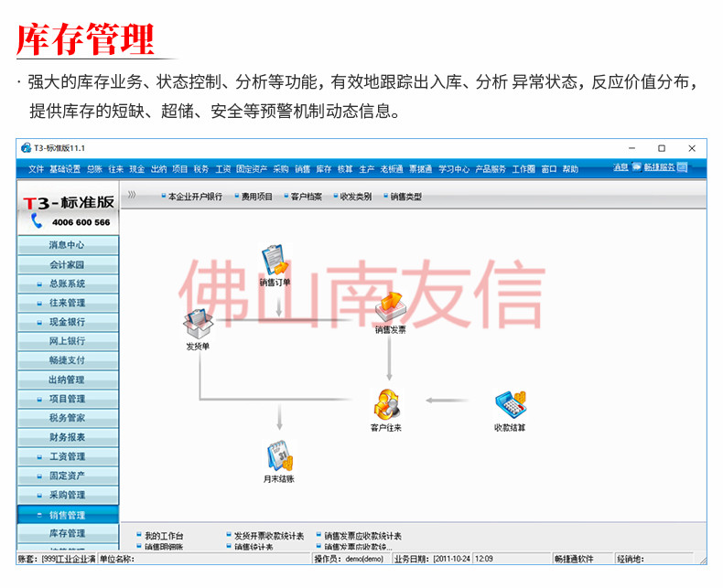Open the 核算 menu
The height and width of the screenshot is (588, 723).
(x=345, y=169)
